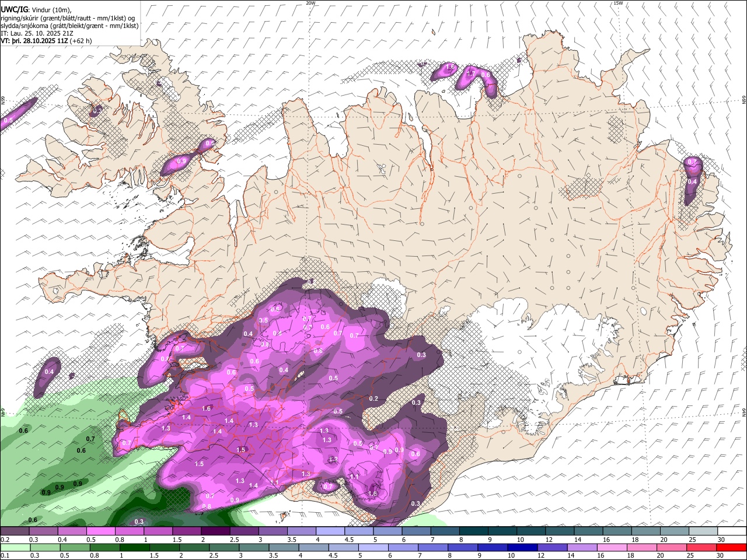Click the small purple cell labelled 0.4 off the southwest coast
The width and height of the screenshot is (747, 560).
coord(48,377)
